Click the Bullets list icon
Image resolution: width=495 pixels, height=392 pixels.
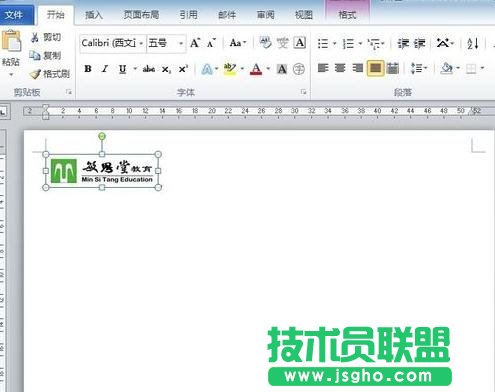(323, 43)
